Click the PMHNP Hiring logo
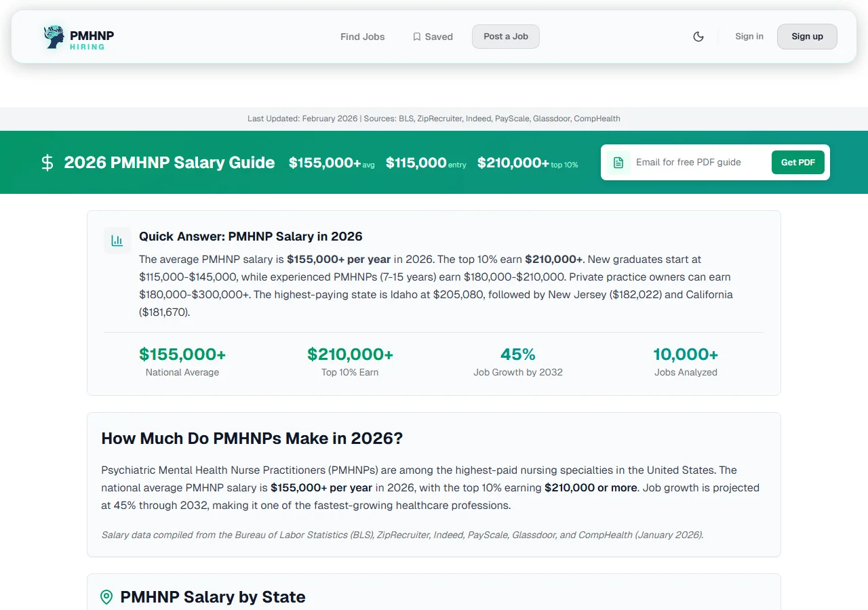868x610 pixels. 78,37
